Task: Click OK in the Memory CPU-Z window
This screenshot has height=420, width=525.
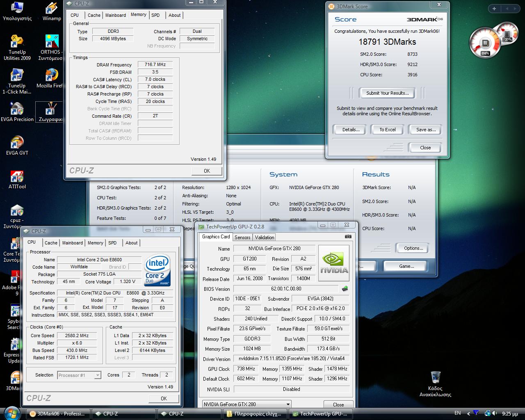Action: point(207,171)
